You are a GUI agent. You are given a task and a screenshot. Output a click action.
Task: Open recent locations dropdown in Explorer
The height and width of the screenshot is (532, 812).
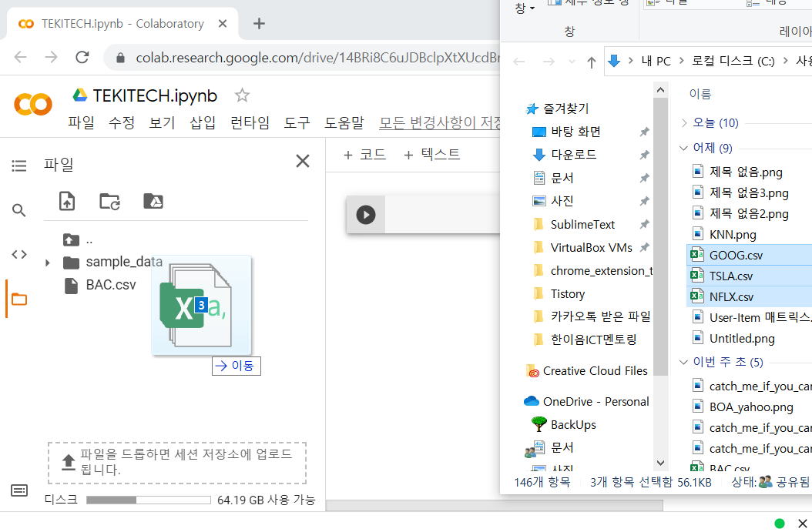coord(572,62)
